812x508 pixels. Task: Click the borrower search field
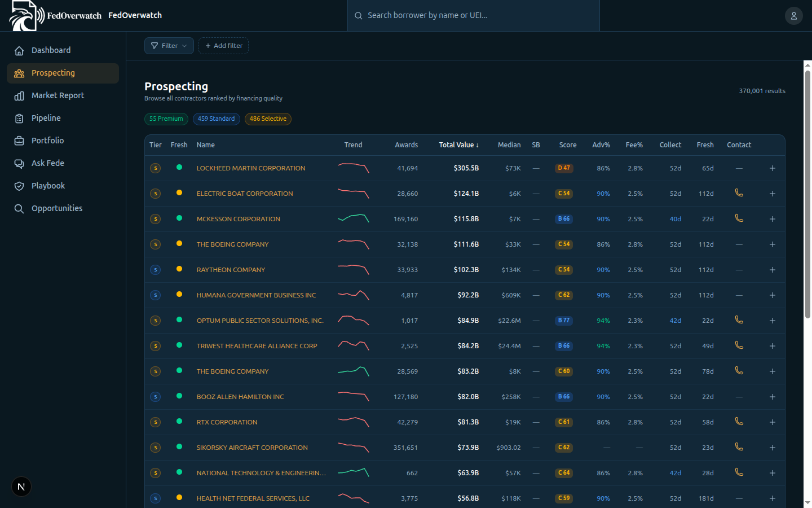tap(474, 16)
